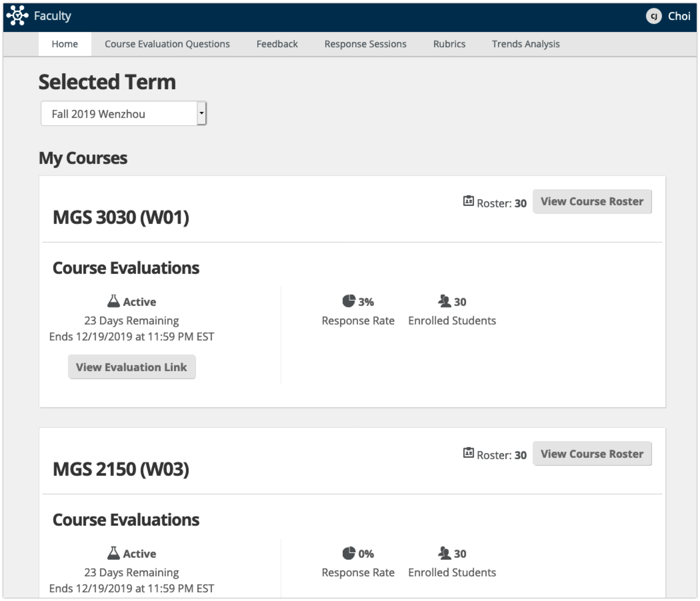Image resolution: width=700 pixels, height=601 pixels.
Task: Click 23 Days Remaining in MGS 2150
Action: (131, 572)
